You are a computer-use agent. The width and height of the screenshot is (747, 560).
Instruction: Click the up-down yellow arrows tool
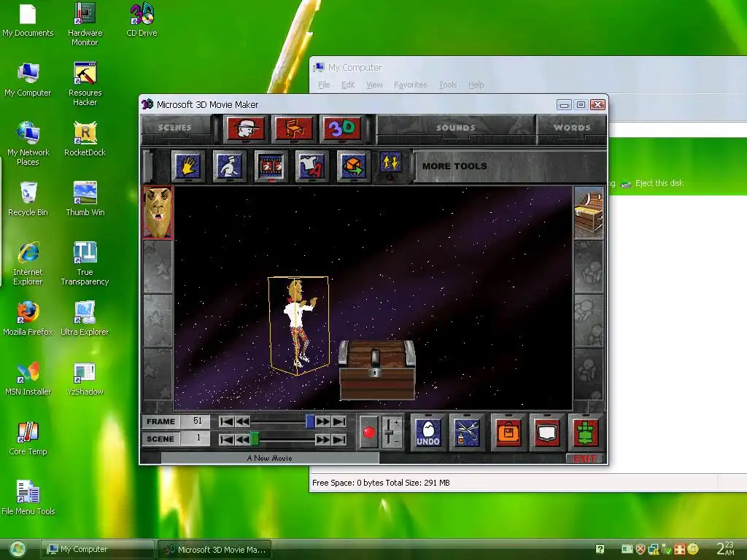[x=390, y=163]
